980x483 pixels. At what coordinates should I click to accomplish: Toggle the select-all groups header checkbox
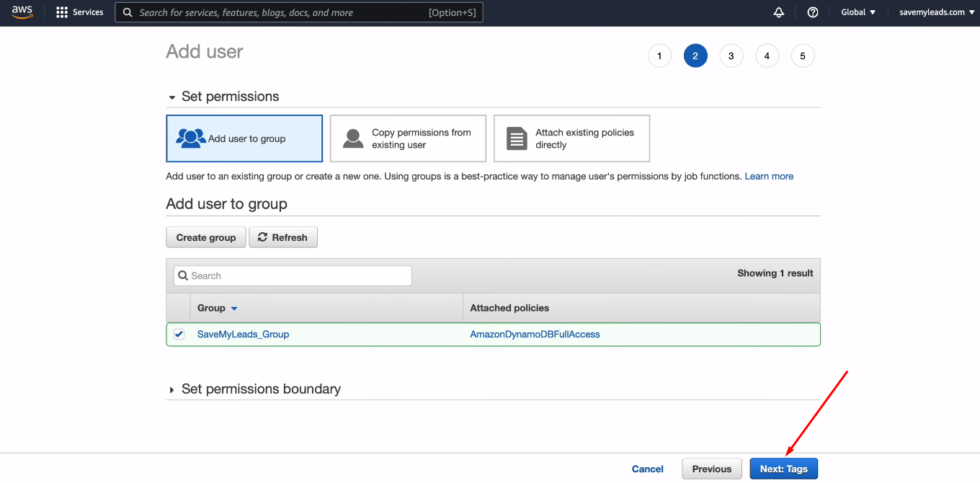[x=179, y=308]
